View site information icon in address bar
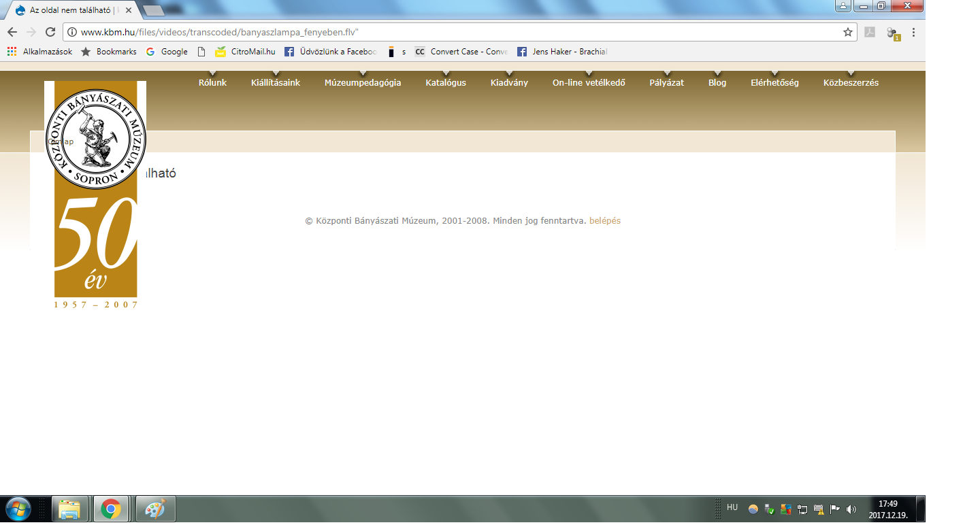Image resolution: width=980 pixels, height=525 pixels. (71, 32)
